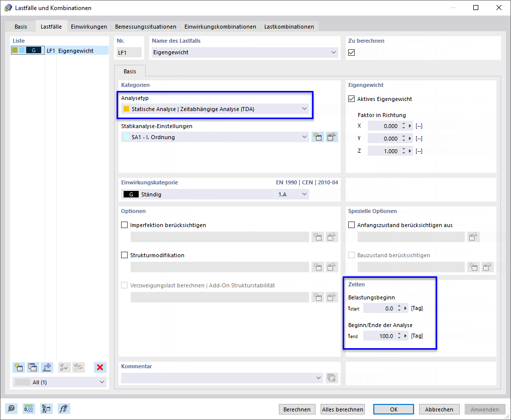Screen dimensions: 511x420
Task: Create a new load case
Action: click(x=19, y=367)
